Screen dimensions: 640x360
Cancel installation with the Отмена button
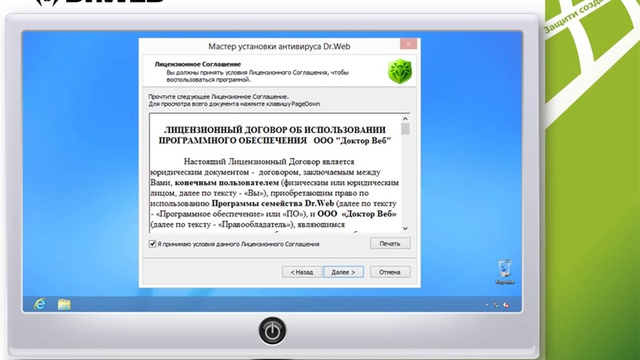(x=390, y=272)
